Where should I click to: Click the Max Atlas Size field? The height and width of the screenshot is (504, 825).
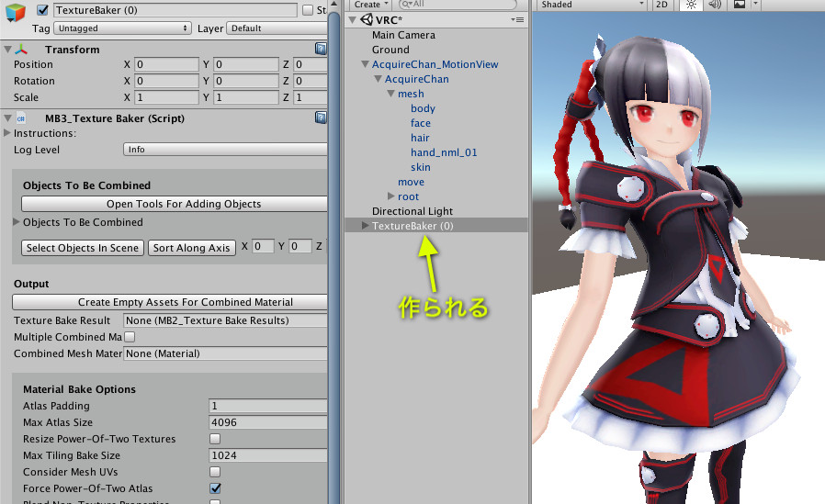pyautogui.click(x=268, y=422)
